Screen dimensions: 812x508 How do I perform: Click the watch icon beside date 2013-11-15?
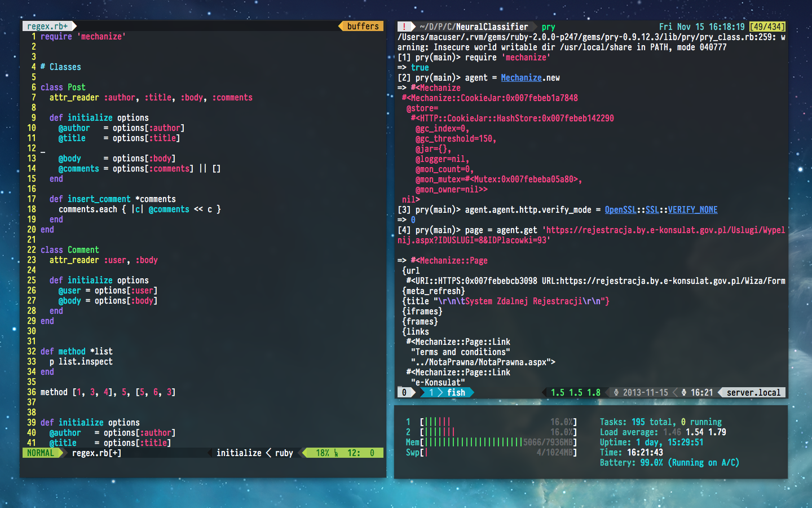click(x=616, y=392)
